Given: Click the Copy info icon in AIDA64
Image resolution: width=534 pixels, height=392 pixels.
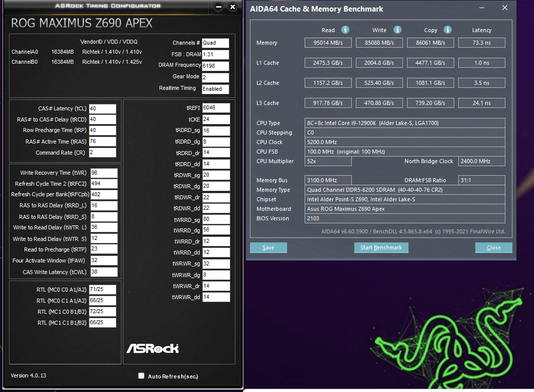Looking at the screenshot, I should coord(448,30).
